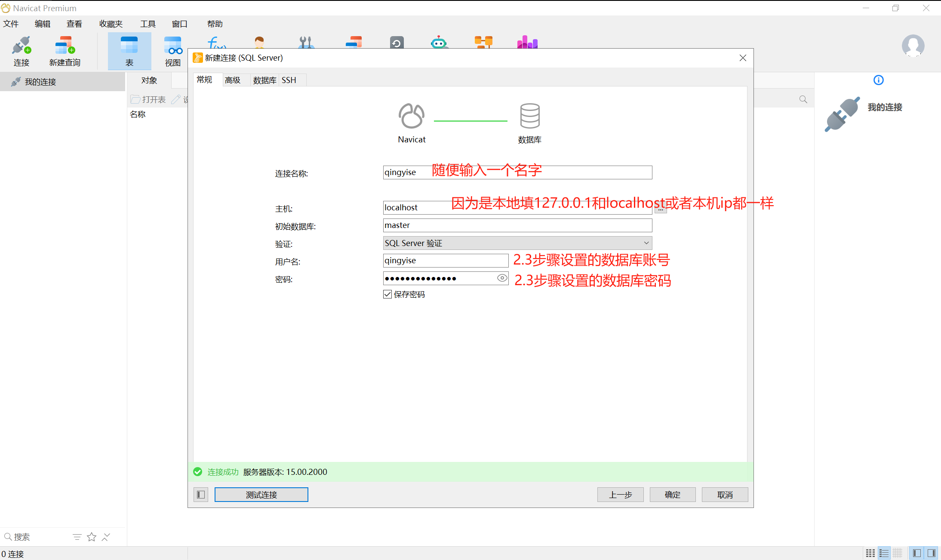Hide the right info pane toggle
This screenshot has width=941, height=560.
931,553
